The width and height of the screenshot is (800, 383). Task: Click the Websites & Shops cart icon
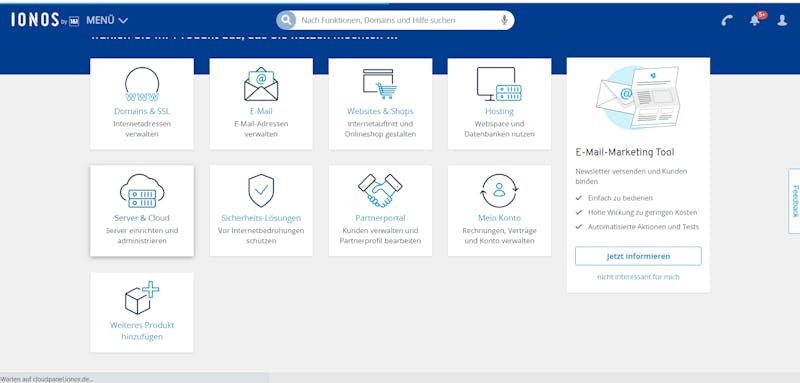point(380,84)
